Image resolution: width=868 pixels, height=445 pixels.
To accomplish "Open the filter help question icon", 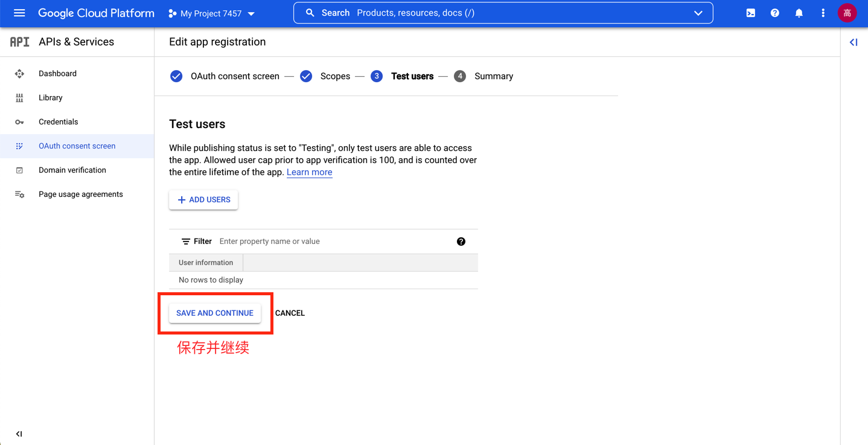I will (x=461, y=242).
